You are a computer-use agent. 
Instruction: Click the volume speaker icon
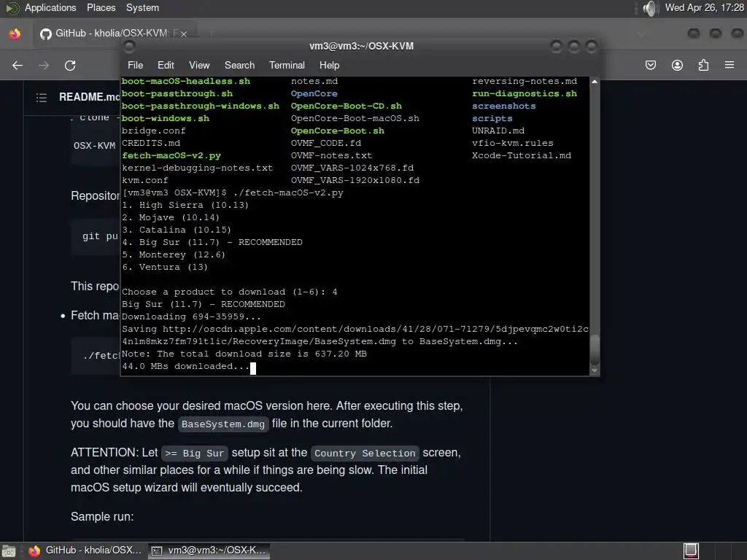(x=649, y=8)
